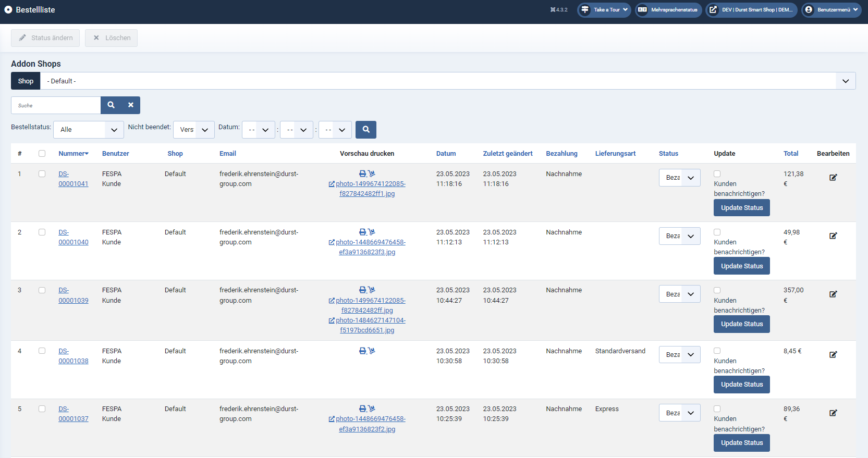Open the Shop Default dropdown
Viewport: 868px width, 458px height.
448,81
